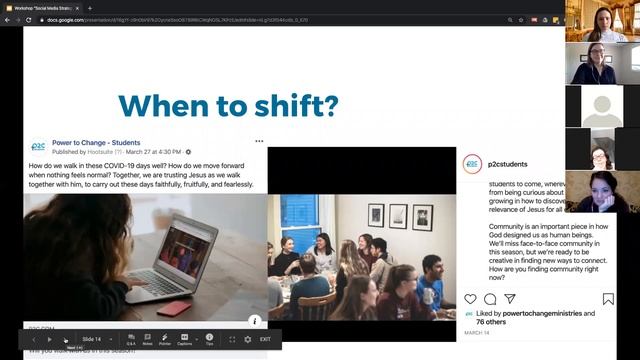Viewport: 640px width, 360px height.
Task: Open the Slide 14 selector dropdown
Action: (97, 339)
